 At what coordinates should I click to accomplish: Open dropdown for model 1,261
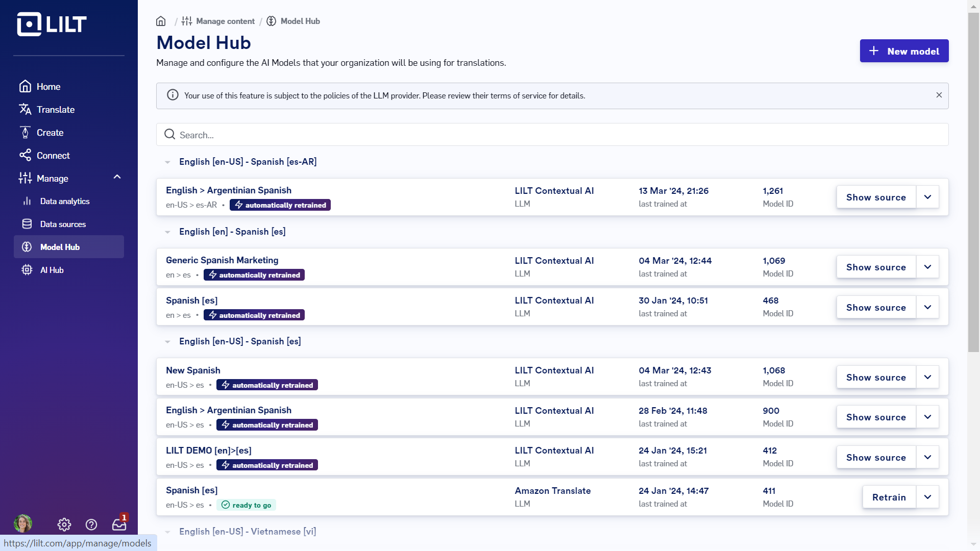927,197
